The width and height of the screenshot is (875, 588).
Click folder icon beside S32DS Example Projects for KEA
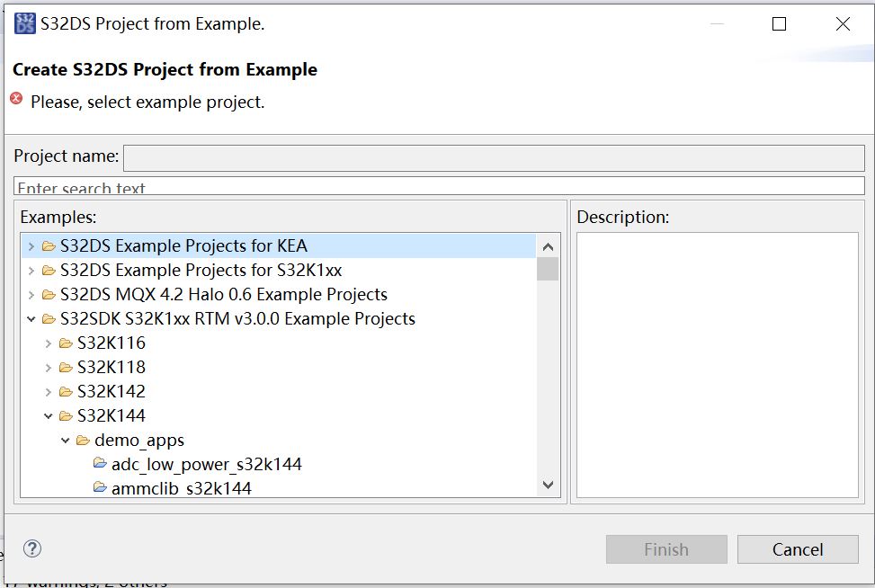[48, 245]
